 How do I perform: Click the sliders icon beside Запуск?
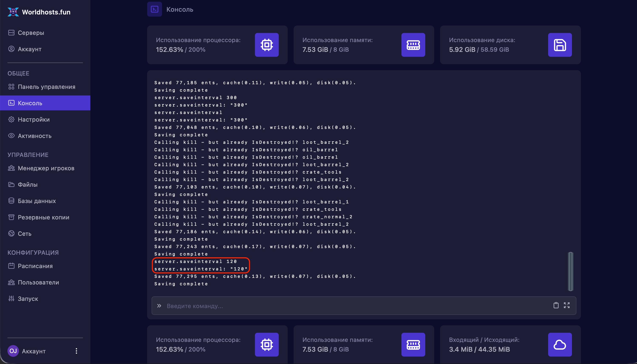11,298
